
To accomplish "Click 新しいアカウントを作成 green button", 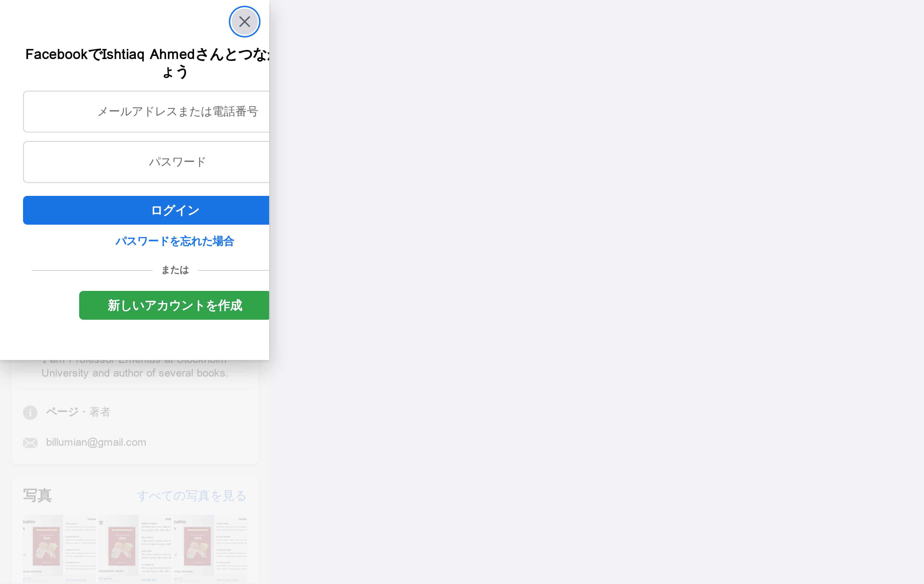I will (175, 305).
